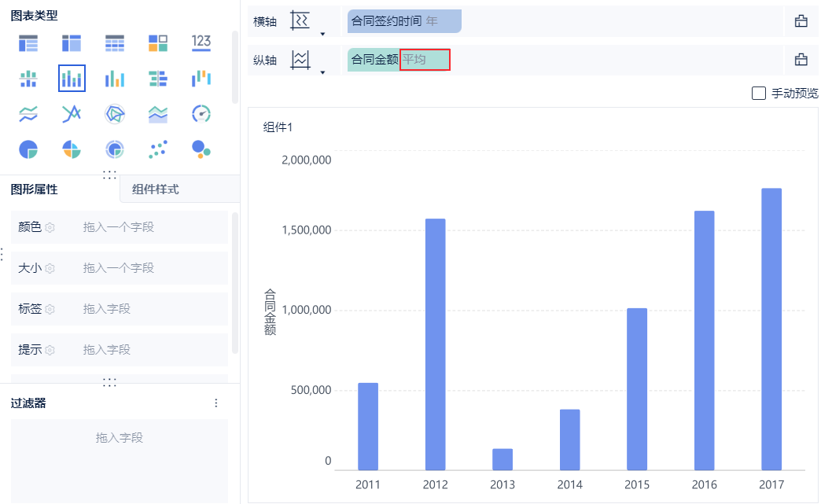Select the multi-series column chart icon
This screenshot has height=504, width=821.
[x=115, y=78]
